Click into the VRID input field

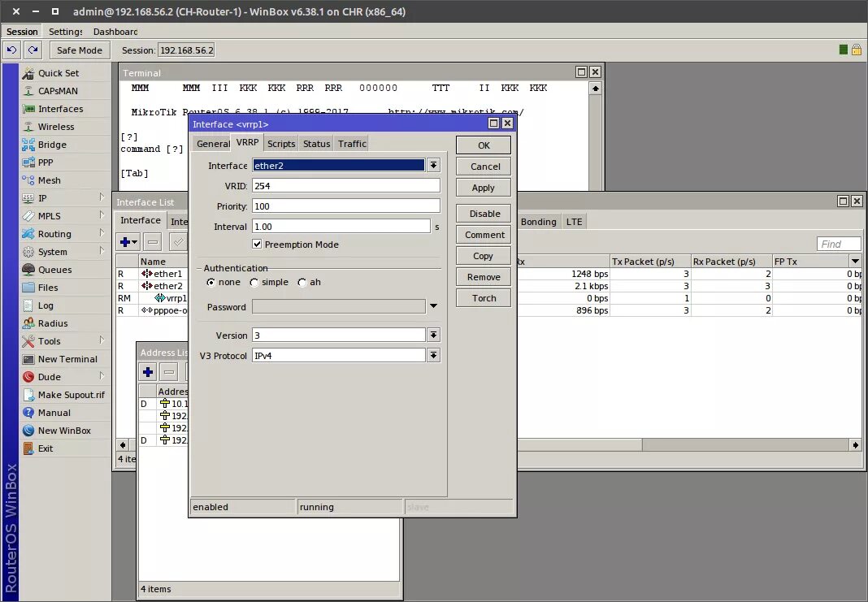pos(346,186)
